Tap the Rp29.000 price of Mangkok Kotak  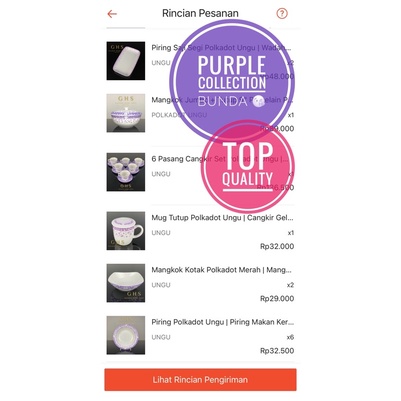[277, 298]
